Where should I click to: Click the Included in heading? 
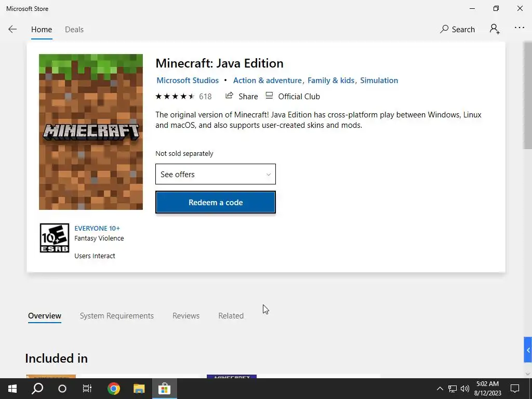click(x=56, y=358)
